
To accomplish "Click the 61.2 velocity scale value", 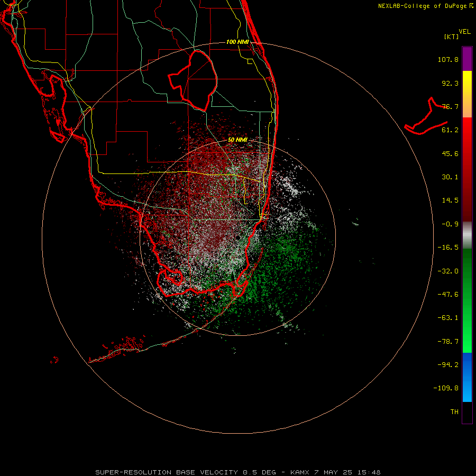I will [x=450, y=130].
